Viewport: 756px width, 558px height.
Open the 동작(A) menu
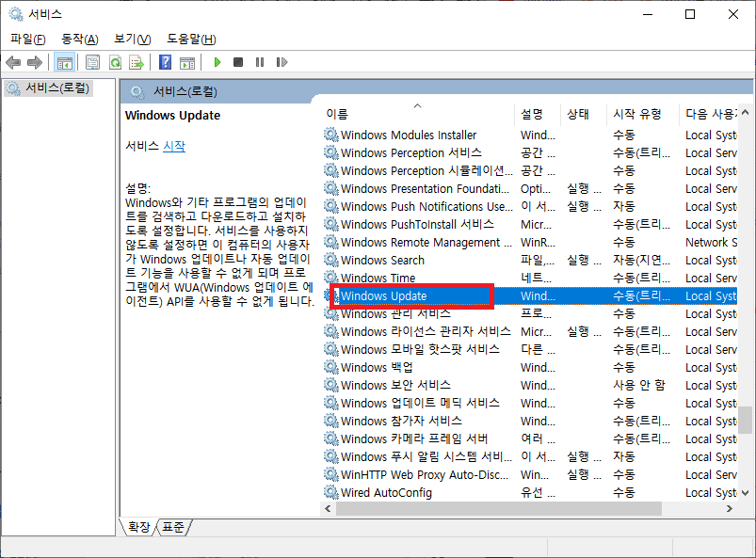point(81,39)
